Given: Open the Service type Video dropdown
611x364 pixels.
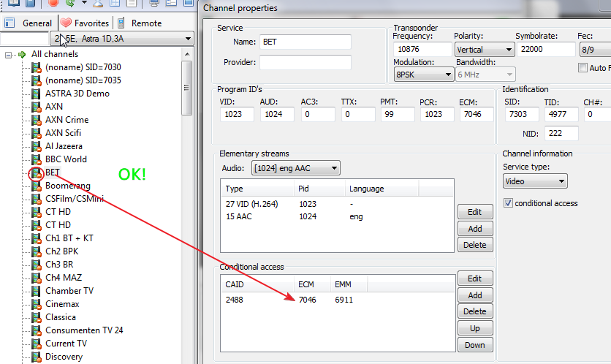Looking at the screenshot, I should 535,181.
